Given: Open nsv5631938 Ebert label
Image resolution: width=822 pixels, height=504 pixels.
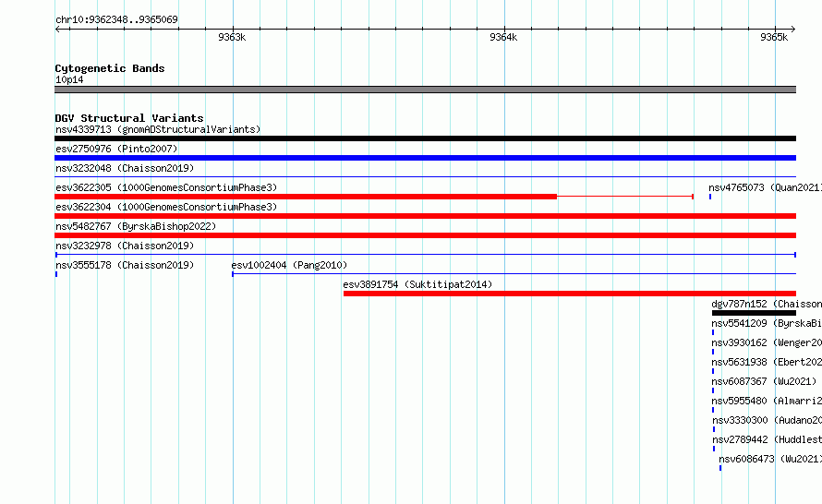Looking at the screenshot, I should click(767, 362).
